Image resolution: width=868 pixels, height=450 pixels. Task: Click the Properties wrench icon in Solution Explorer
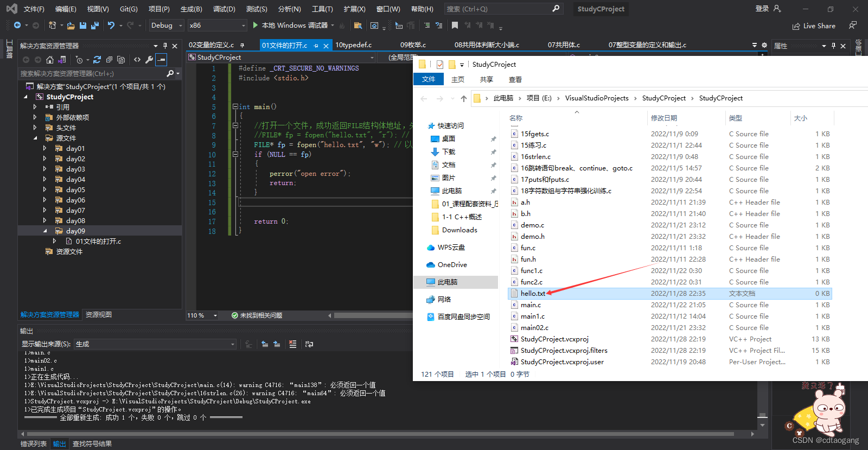pyautogui.click(x=149, y=60)
